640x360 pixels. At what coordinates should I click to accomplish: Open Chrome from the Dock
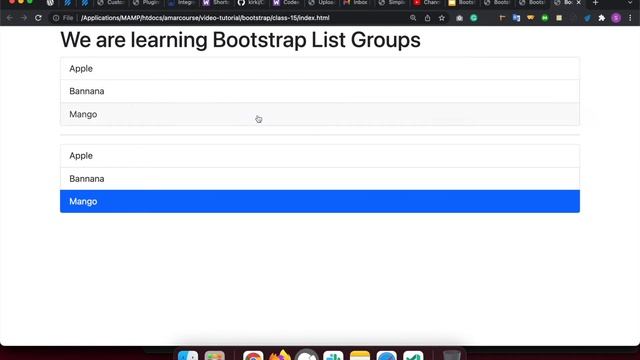click(253, 356)
